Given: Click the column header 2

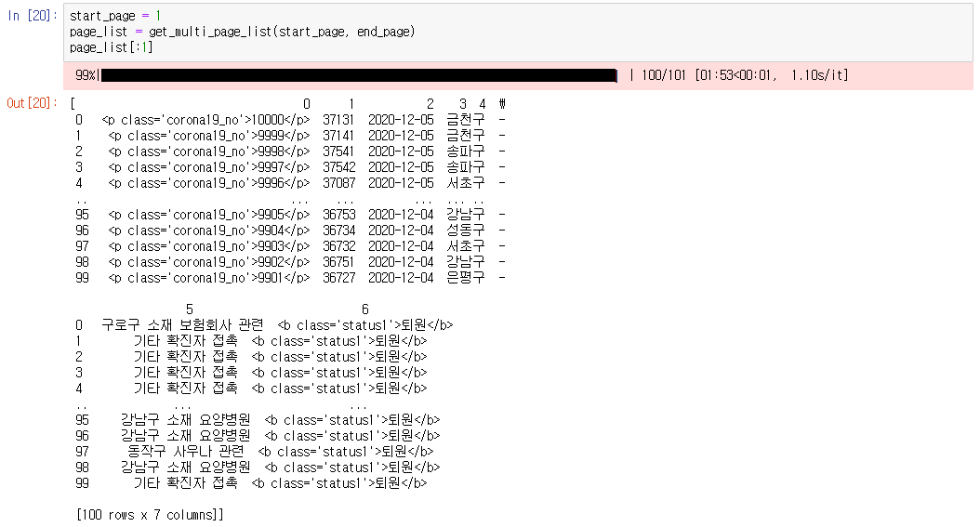Looking at the screenshot, I should point(430,104).
